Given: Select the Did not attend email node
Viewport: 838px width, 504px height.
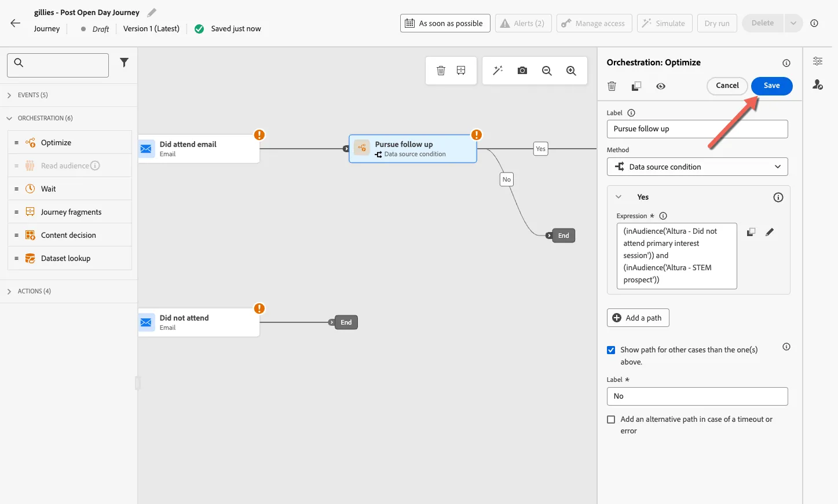Looking at the screenshot, I should coord(199,322).
